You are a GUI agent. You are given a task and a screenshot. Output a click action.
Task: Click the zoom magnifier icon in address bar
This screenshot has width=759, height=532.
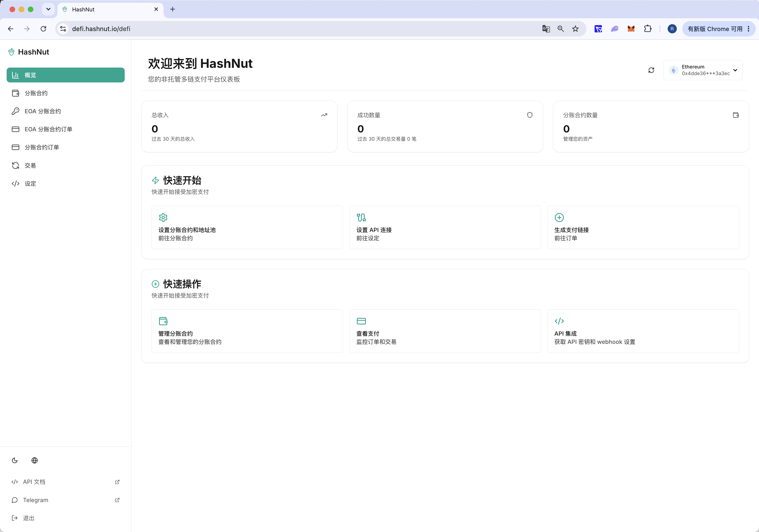(561, 29)
